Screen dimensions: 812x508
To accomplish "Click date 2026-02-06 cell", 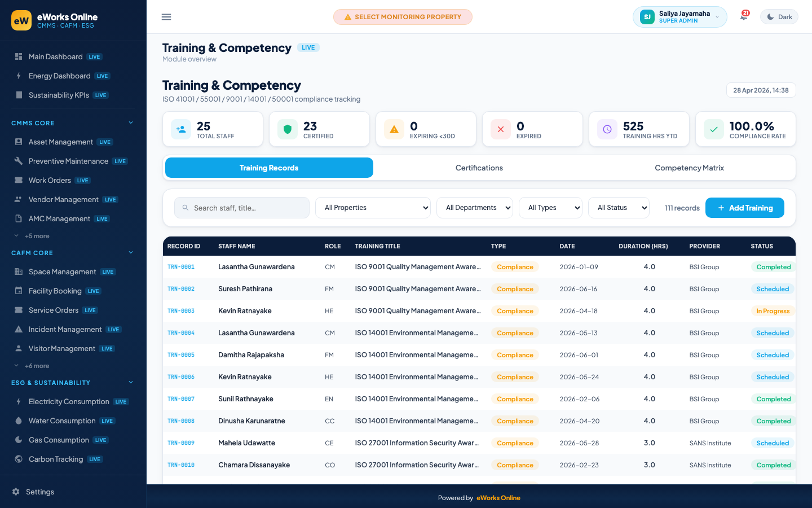I will [x=580, y=399].
